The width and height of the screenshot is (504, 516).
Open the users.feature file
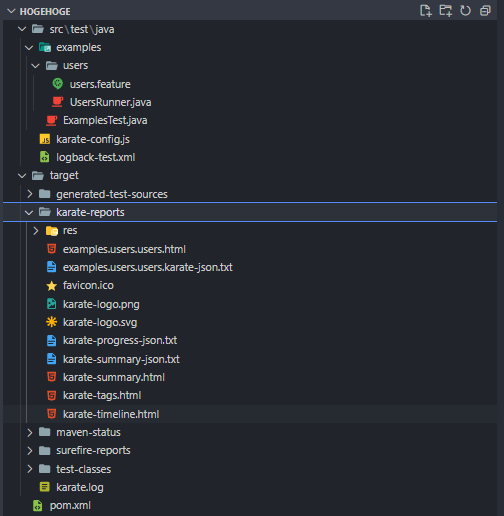[x=100, y=84]
